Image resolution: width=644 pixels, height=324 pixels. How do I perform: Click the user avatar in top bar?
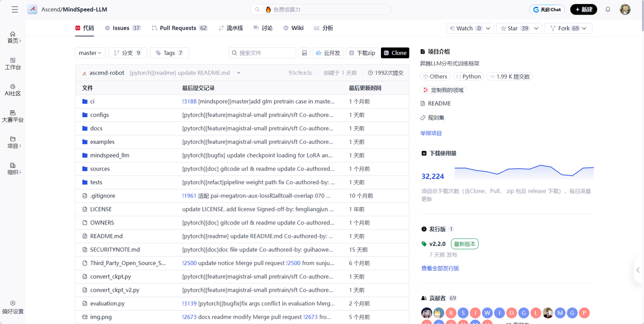[625, 10]
